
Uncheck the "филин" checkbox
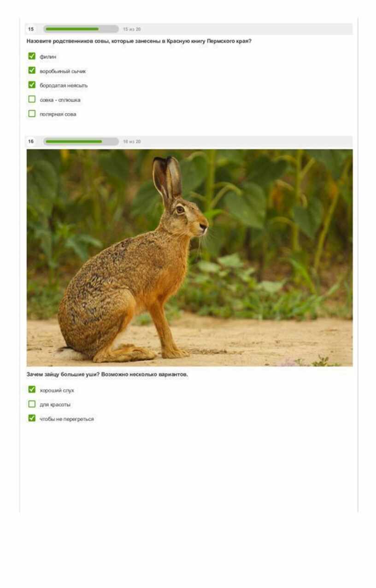coord(32,56)
